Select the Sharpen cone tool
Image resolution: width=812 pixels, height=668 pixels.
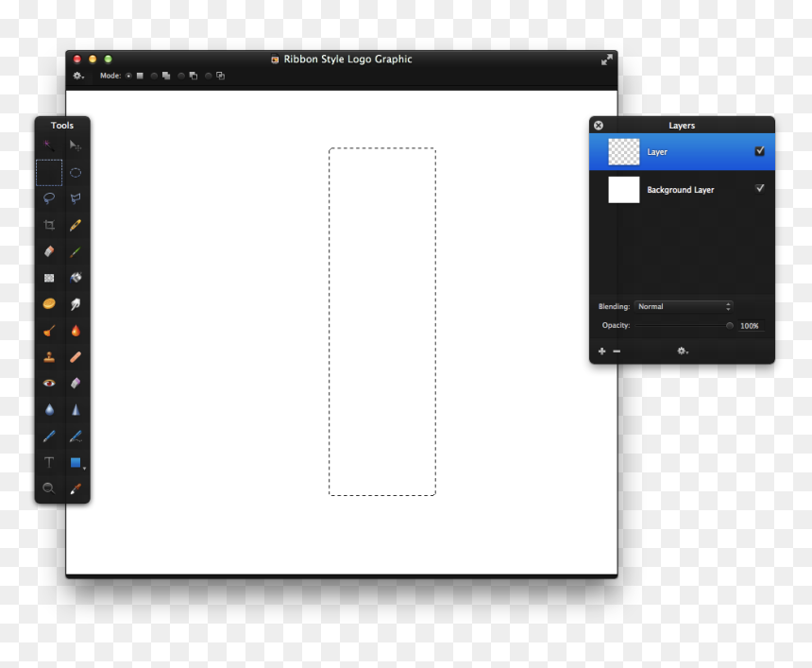pyautogui.click(x=76, y=410)
